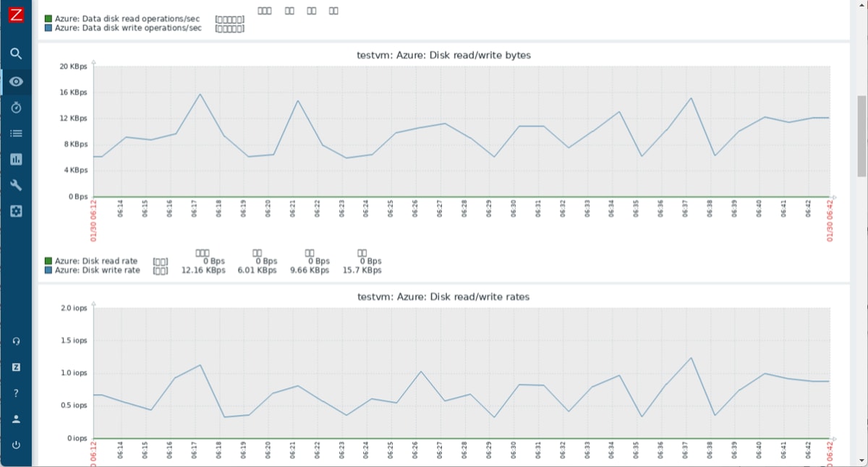868x467 pixels.
Task: Open the Inventory list icon
Action: click(x=16, y=134)
